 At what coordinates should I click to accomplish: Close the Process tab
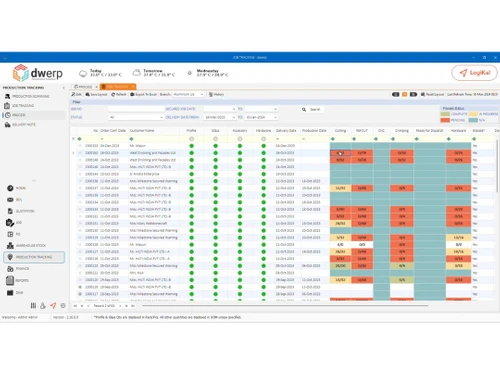click(x=96, y=87)
